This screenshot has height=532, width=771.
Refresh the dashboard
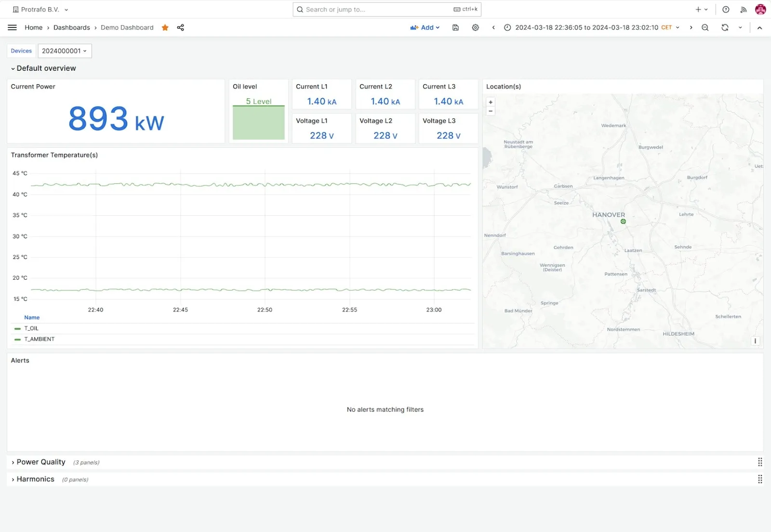point(724,27)
